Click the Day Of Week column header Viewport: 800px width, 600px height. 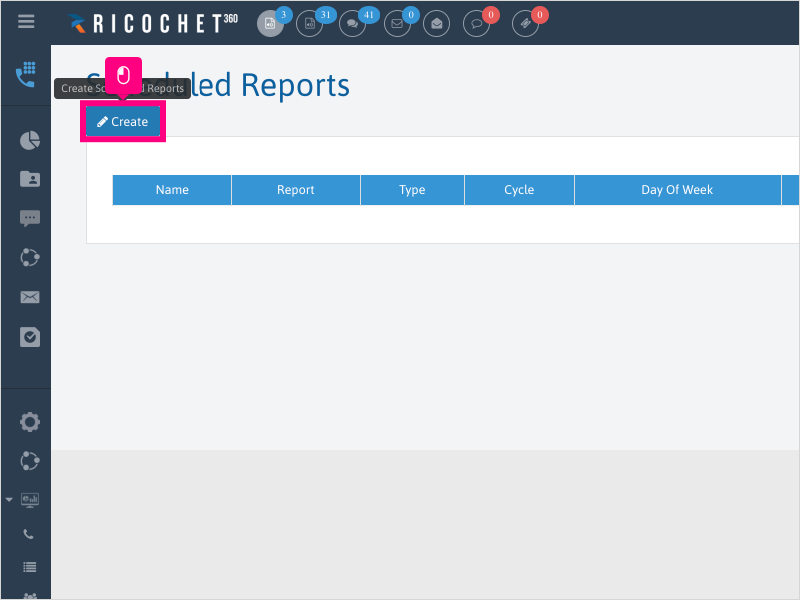pos(678,190)
